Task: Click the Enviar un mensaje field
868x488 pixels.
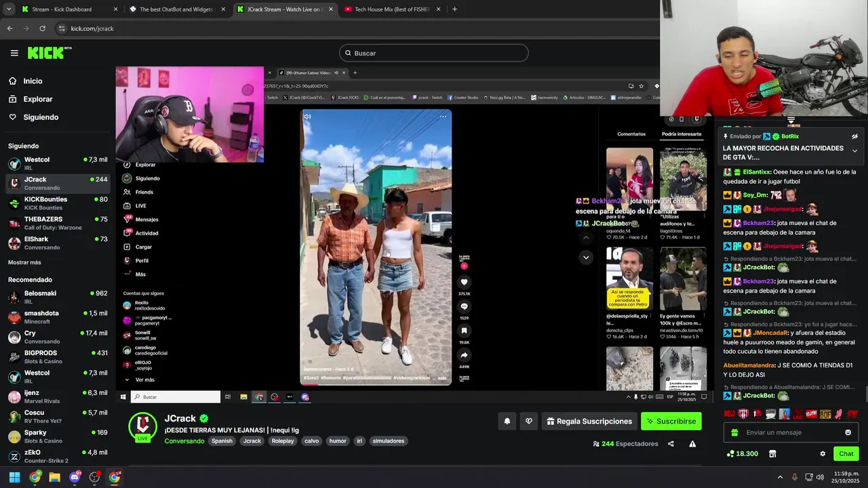Action: (x=791, y=432)
